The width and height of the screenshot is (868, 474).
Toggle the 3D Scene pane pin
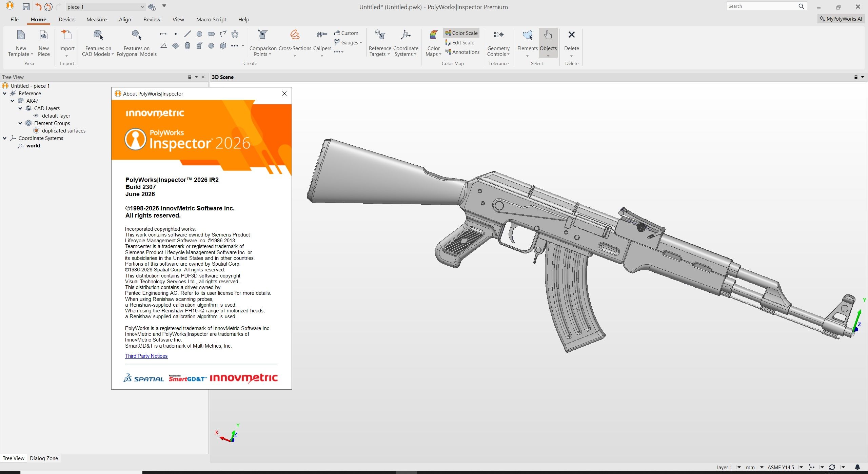pyautogui.click(x=856, y=77)
